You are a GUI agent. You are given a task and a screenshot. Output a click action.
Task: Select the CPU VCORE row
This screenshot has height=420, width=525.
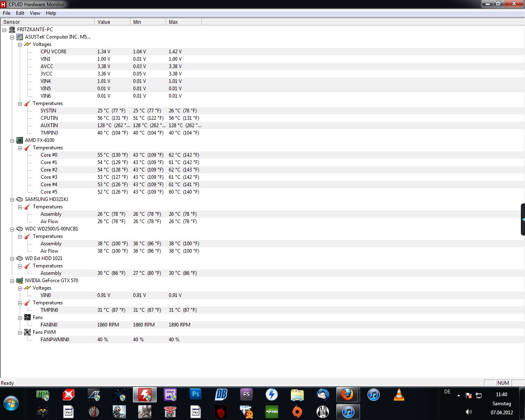(x=262, y=52)
